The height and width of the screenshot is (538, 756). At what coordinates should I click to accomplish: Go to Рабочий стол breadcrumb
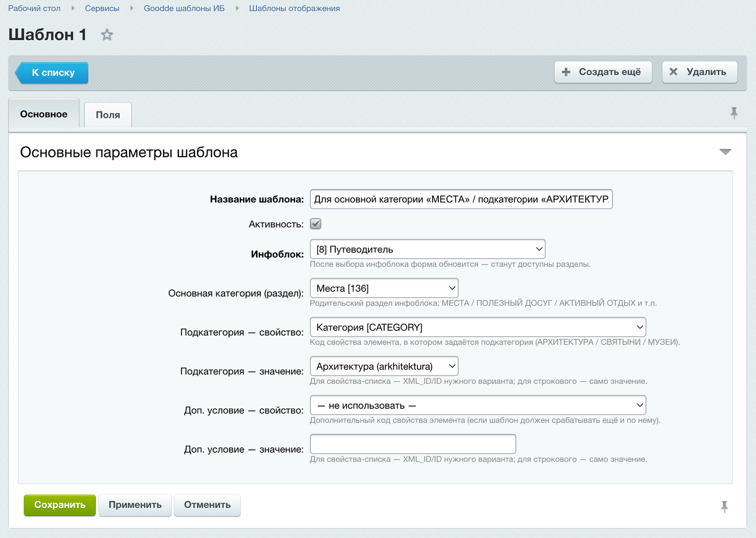click(34, 8)
